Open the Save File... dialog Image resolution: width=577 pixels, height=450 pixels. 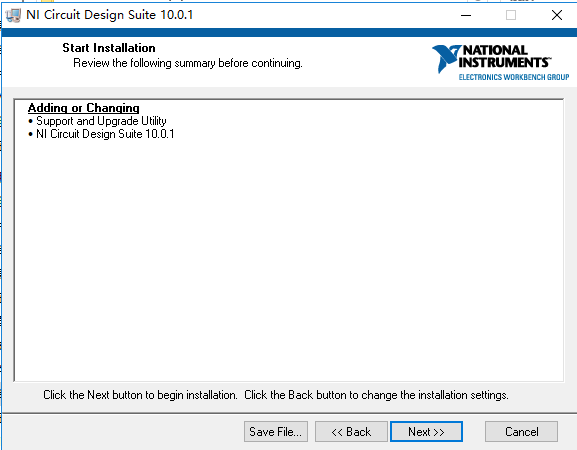tap(276, 432)
